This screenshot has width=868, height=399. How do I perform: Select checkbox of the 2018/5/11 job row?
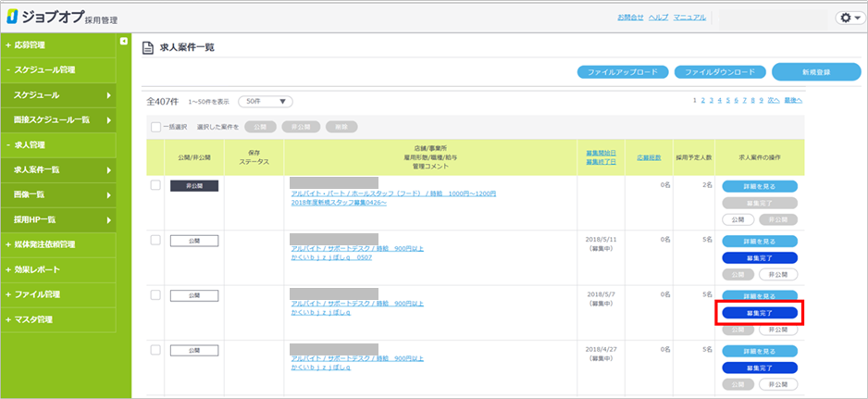click(155, 239)
